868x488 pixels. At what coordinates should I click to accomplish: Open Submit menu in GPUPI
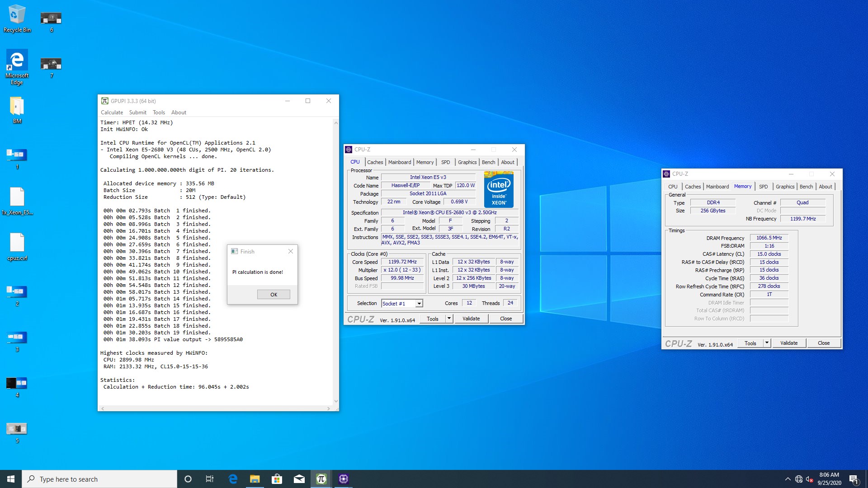pos(137,113)
